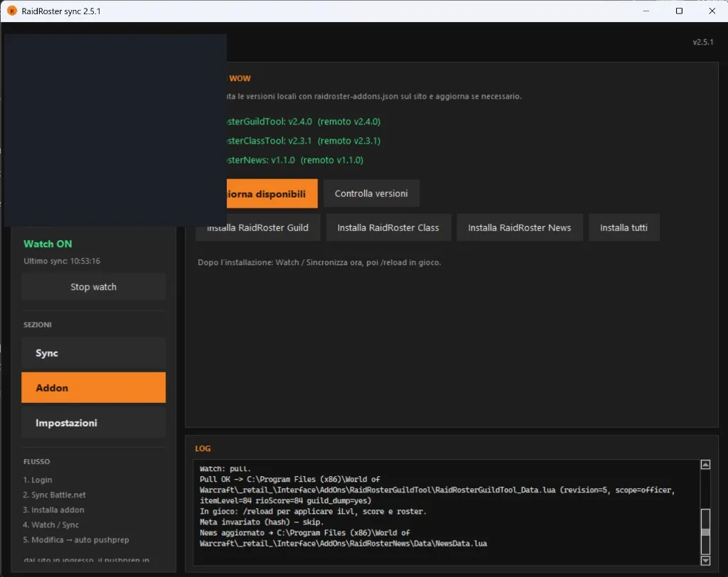Select the Addon section

93,387
